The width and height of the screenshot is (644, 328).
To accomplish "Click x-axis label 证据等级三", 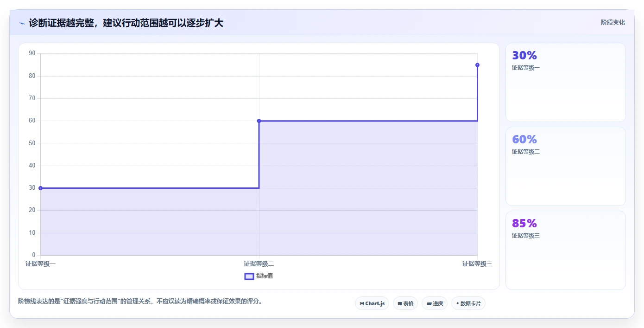I will pos(477,264).
